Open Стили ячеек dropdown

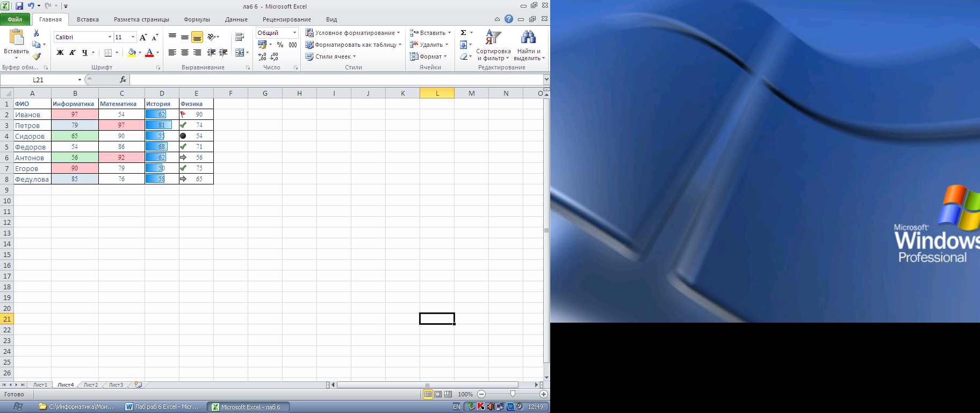coord(331,56)
